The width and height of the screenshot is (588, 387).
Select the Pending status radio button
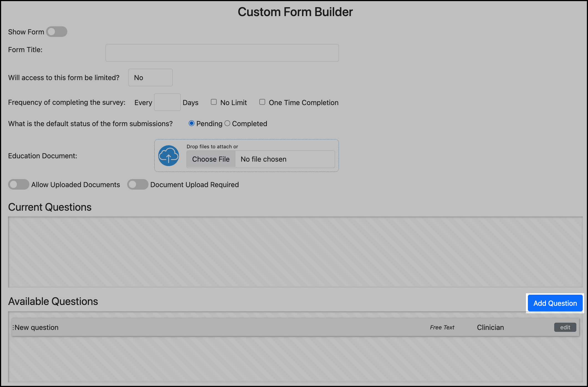point(191,123)
